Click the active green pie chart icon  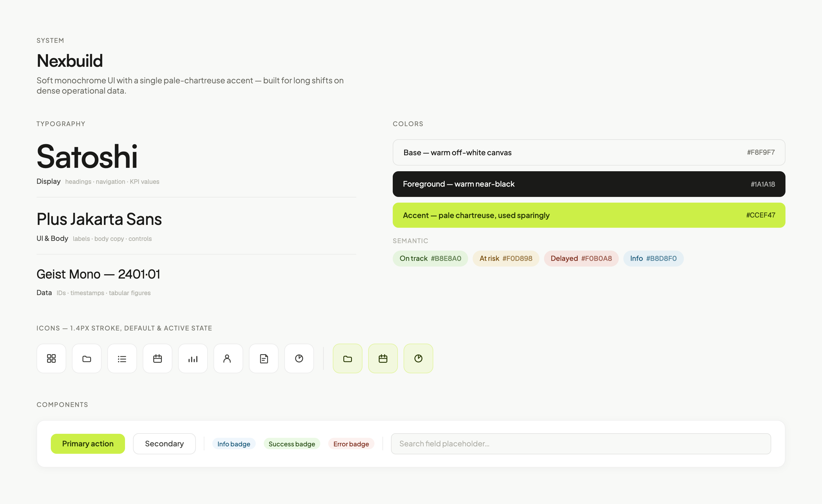418,358
